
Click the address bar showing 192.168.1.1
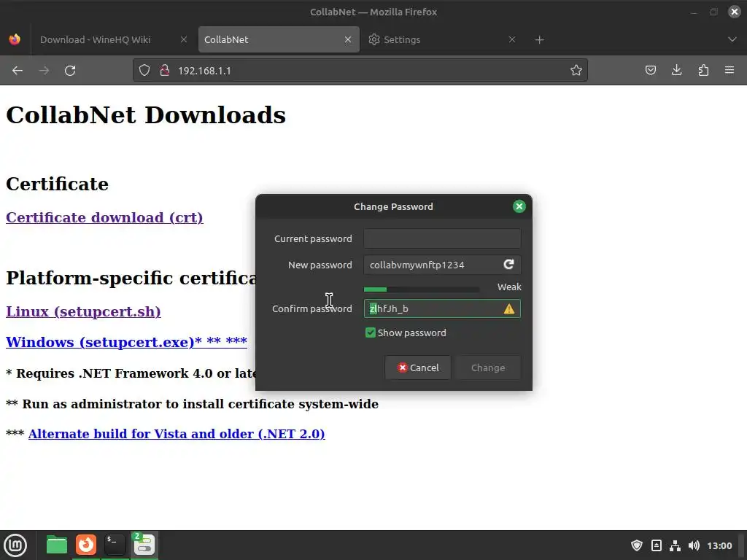coord(360,71)
